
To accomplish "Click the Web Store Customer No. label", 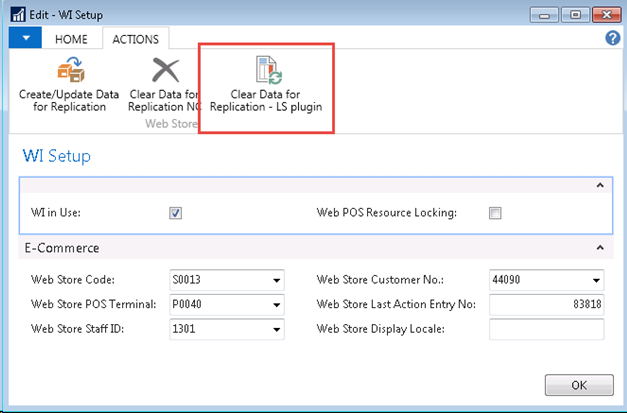I will coord(380,280).
